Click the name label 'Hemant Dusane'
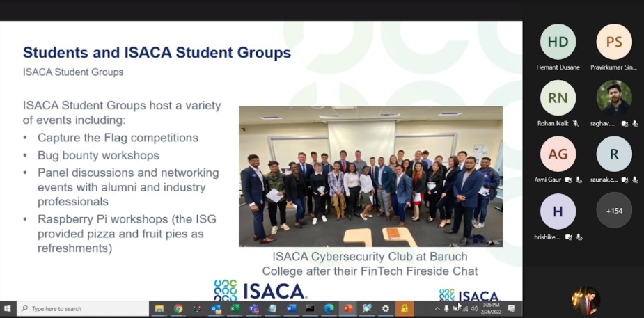Image resolution: width=644 pixels, height=318 pixels. tap(558, 67)
